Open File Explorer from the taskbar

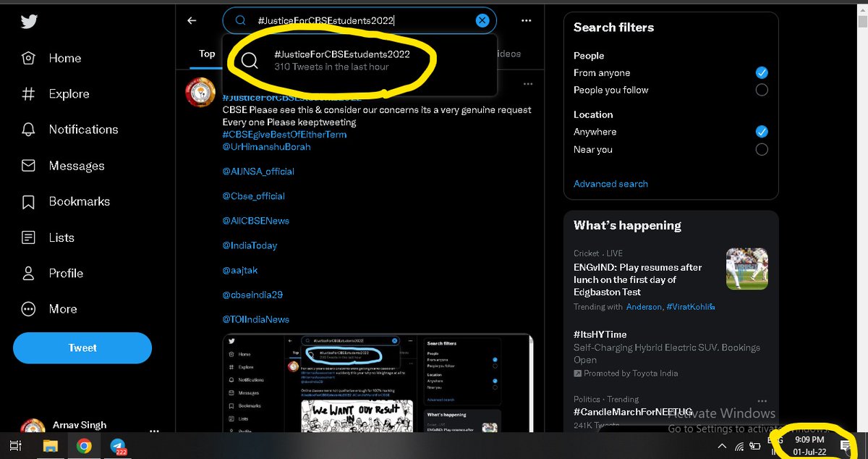pyautogui.click(x=50, y=446)
